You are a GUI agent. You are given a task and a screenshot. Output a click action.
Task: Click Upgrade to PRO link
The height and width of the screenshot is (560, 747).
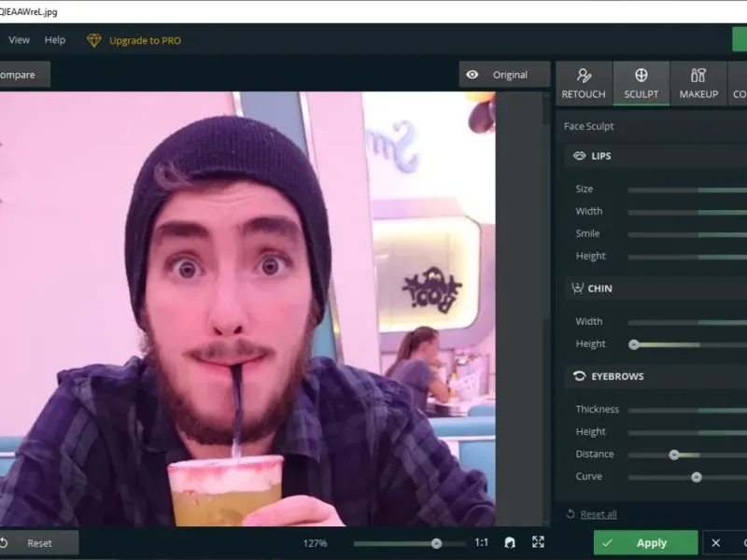tap(146, 40)
